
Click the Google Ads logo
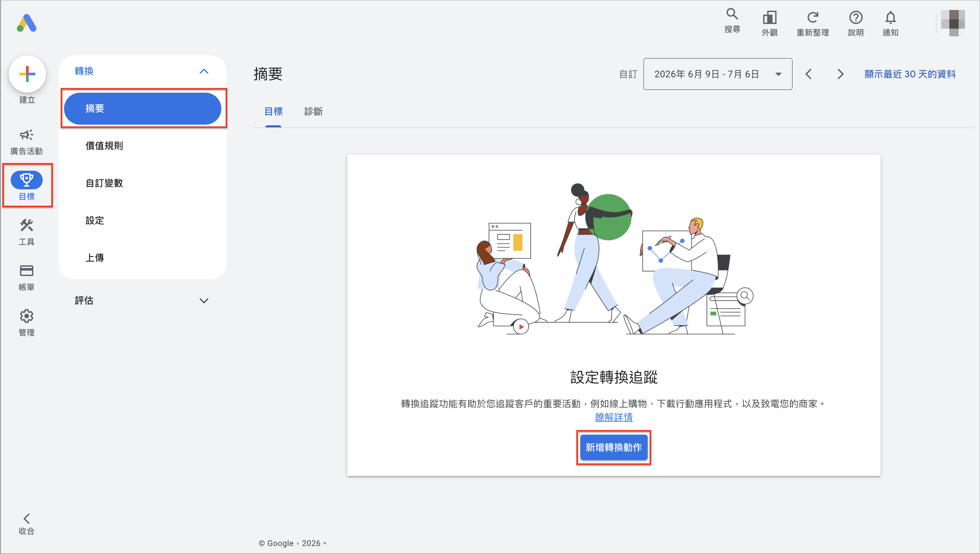tap(27, 23)
